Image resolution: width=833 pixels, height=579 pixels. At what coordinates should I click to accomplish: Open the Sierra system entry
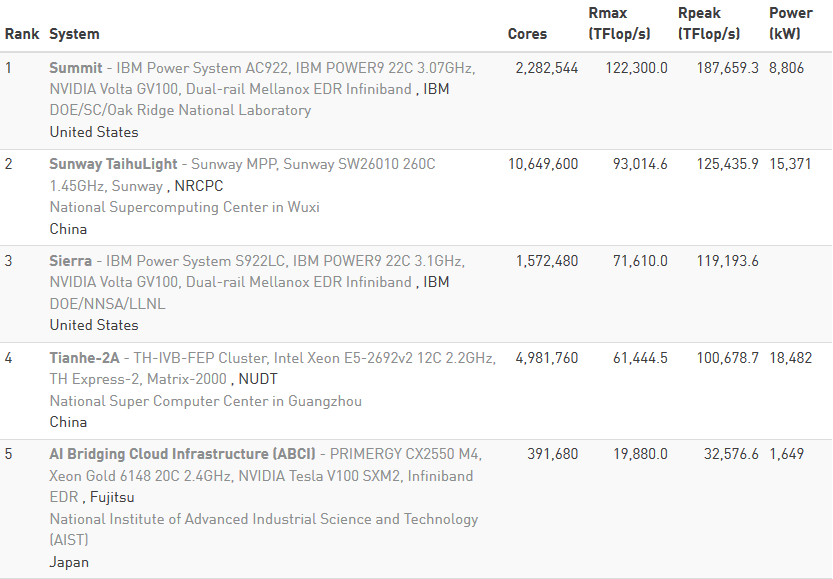point(70,261)
